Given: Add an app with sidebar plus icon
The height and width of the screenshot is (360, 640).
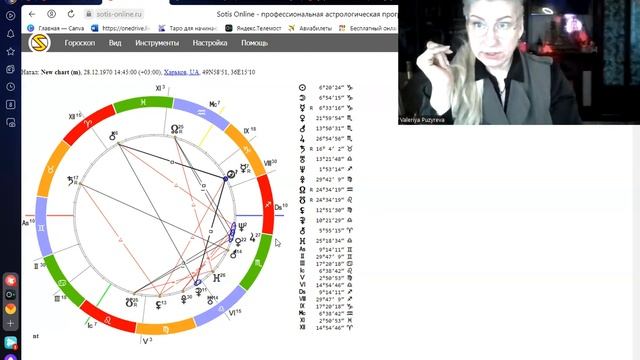Looking at the screenshot, I should coord(11,323).
